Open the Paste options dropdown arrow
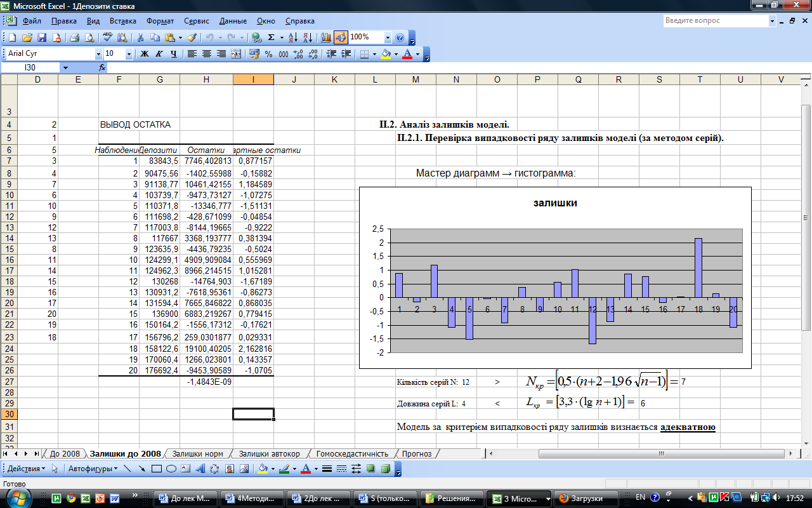Viewport: 812px width, 508px height. [x=180, y=37]
